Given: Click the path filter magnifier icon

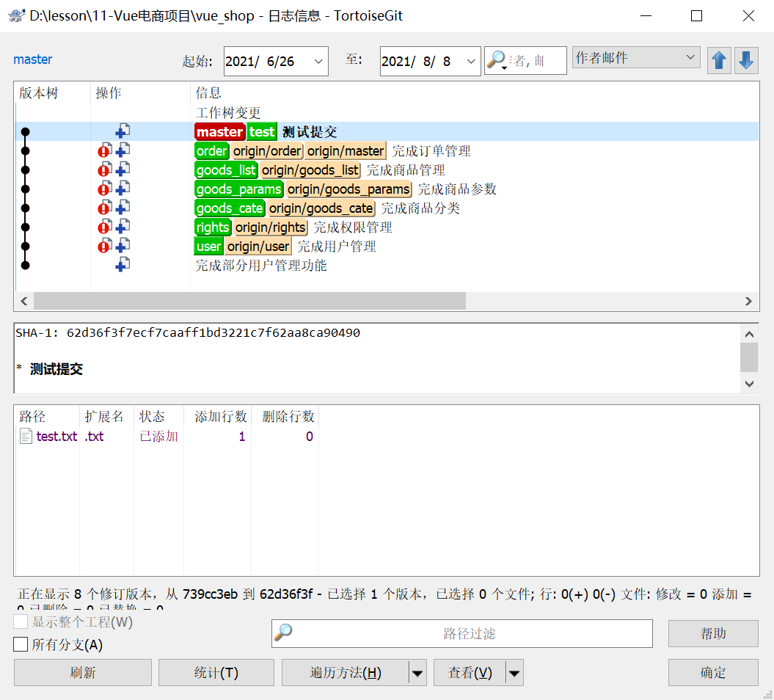Looking at the screenshot, I should (x=283, y=632).
